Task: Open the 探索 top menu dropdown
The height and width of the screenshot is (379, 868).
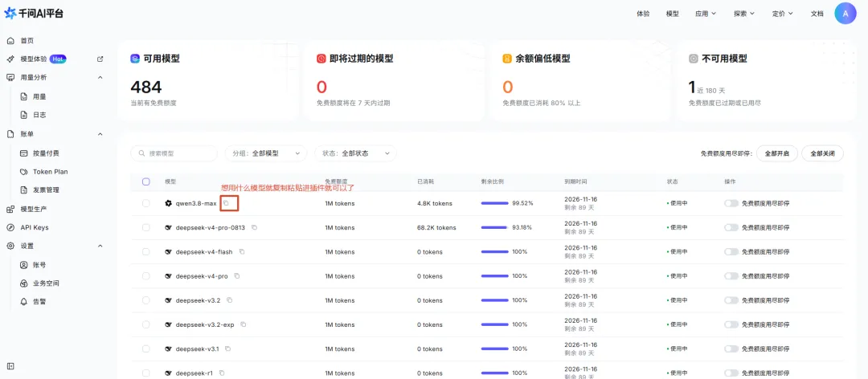Action: [744, 14]
